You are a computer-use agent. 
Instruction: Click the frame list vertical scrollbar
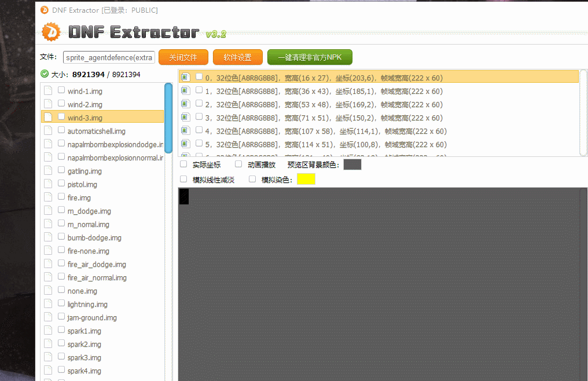pyautogui.click(x=583, y=112)
